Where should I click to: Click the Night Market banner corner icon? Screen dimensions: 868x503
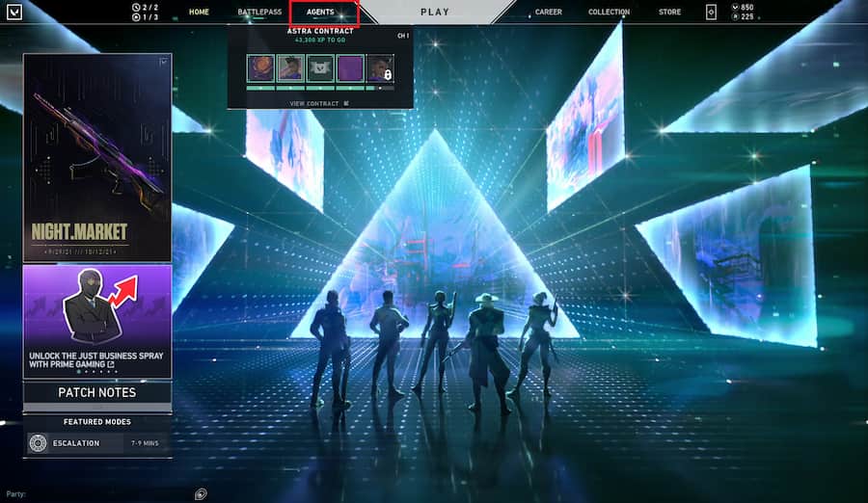click(x=163, y=62)
